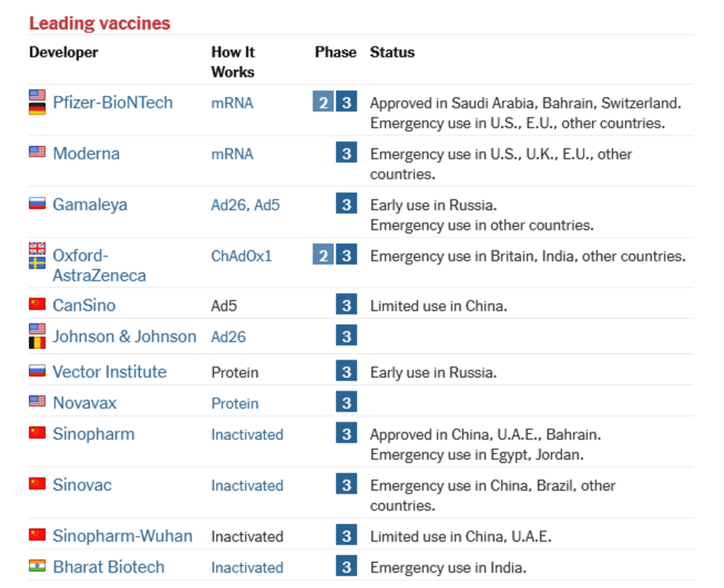The image size is (724, 588).
Task: Click the US flag next to Novavax
Action: coord(38,402)
